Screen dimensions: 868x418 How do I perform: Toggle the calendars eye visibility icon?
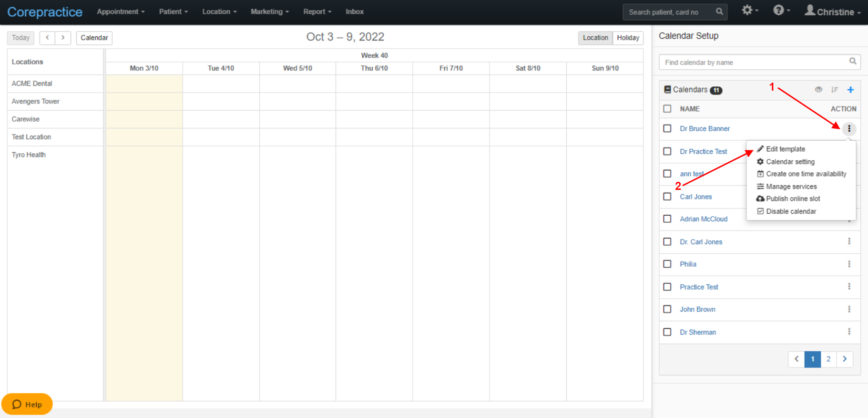(x=818, y=89)
